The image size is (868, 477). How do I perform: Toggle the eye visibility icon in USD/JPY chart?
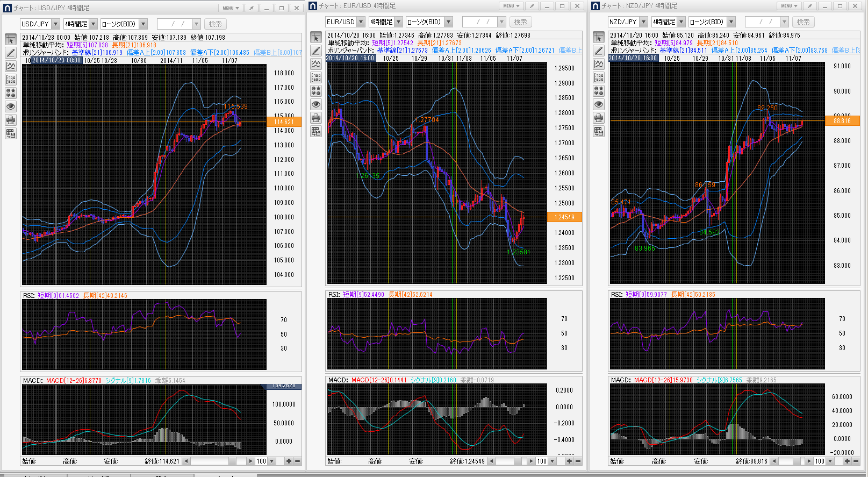pyautogui.click(x=11, y=106)
